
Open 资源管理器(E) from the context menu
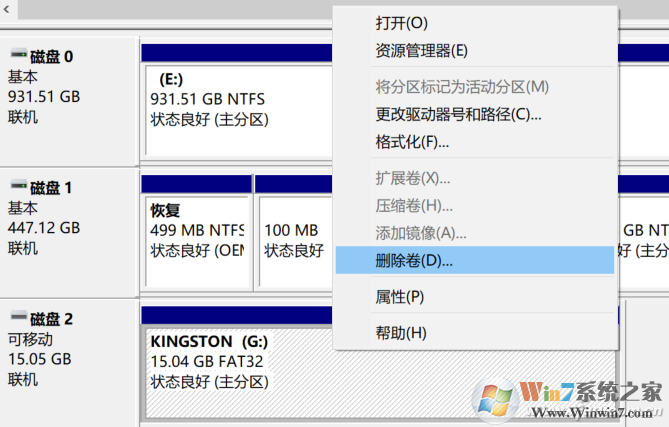click(x=421, y=50)
